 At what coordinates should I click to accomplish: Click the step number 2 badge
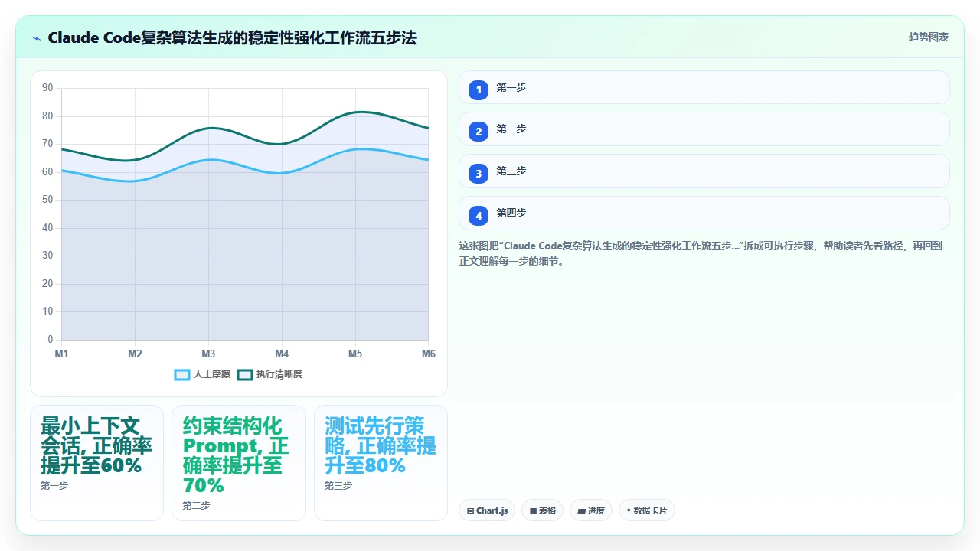[x=479, y=132]
